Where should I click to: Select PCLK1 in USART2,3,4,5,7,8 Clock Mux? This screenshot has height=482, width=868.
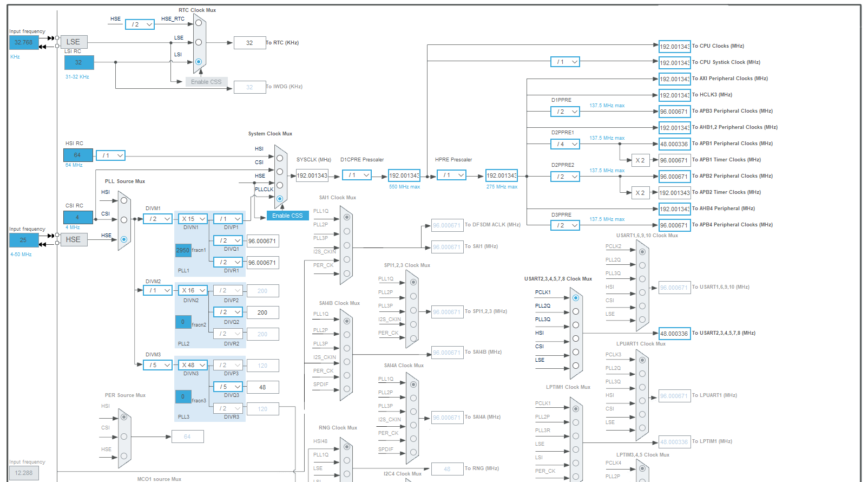click(x=576, y=298)
